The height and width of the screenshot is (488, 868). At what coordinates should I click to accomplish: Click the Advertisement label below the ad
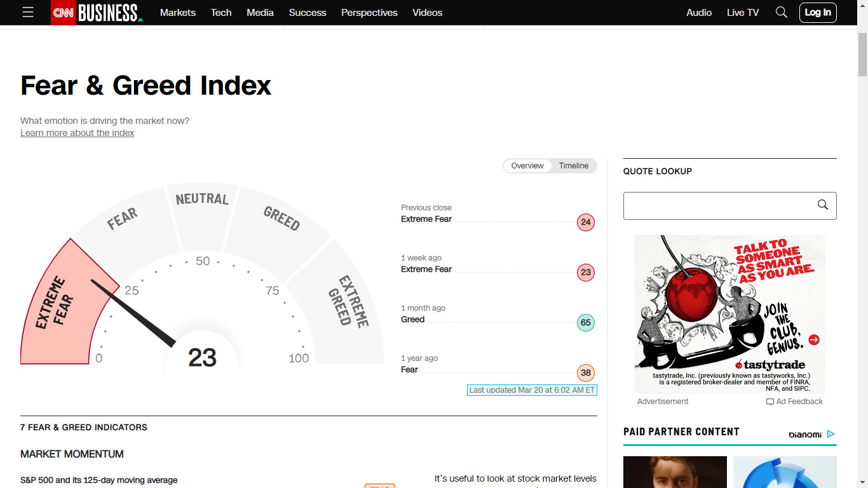tap(663, 402)
